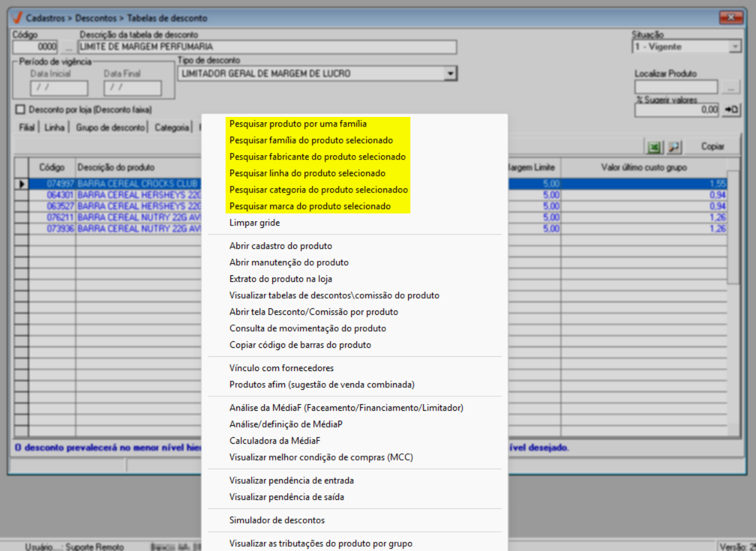Click the red application logo in title bar
The image size is (756, 551).
tap(16, 18)
